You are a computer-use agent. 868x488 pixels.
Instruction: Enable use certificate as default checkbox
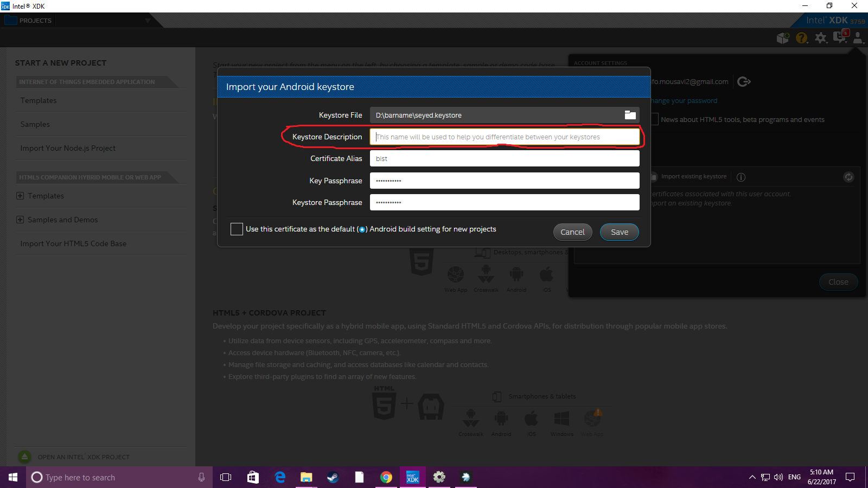pyautogui.click(x=237, y=229)
